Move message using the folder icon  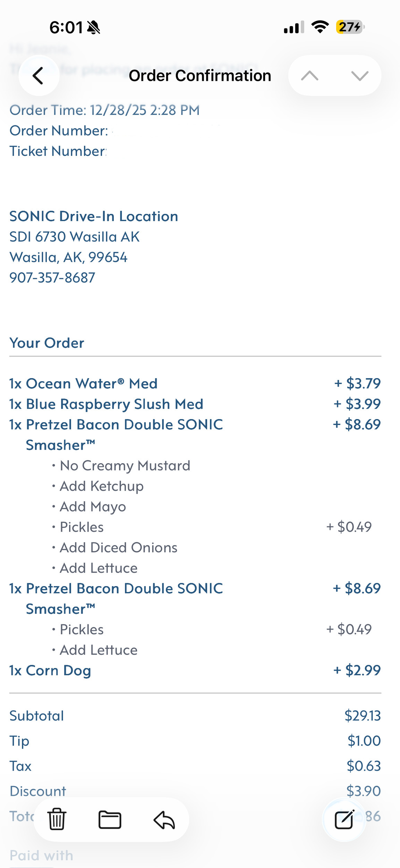coord(110,819)
